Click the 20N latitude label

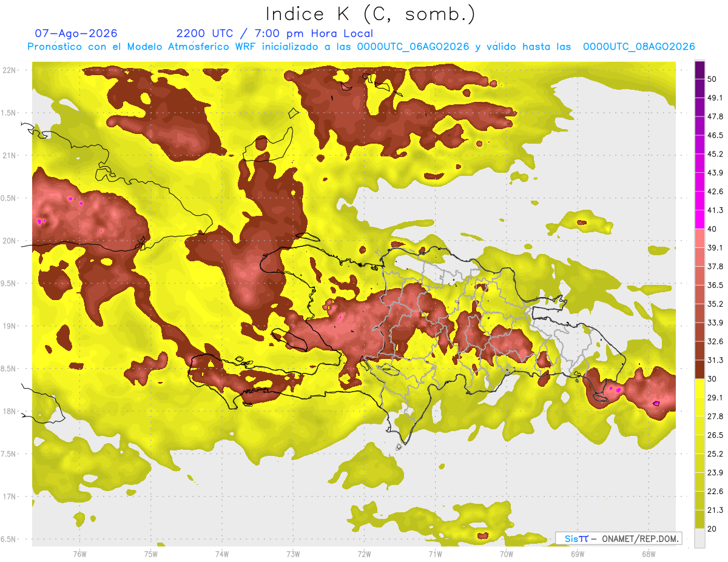click(10, 241)
